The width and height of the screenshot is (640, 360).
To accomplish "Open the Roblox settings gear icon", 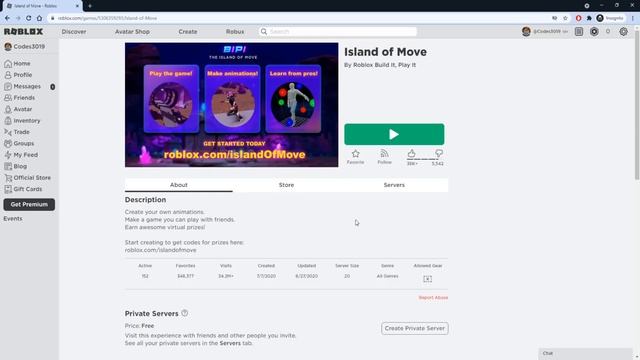I will tap(623, 31).
